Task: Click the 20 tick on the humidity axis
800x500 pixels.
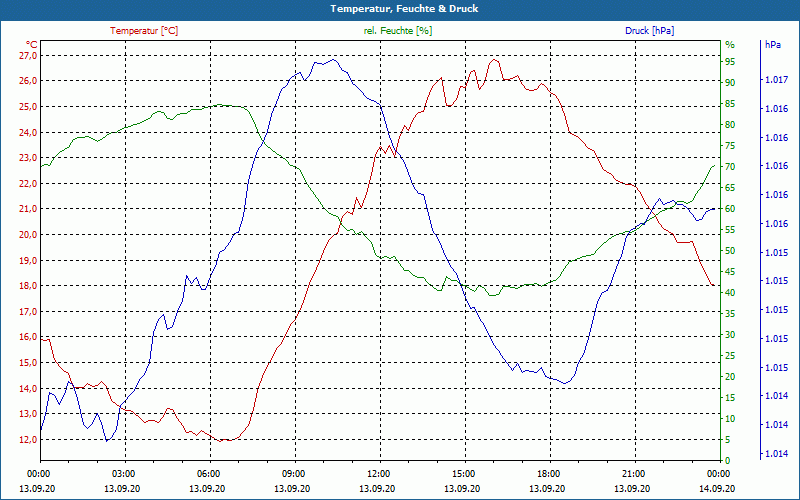Action: coord(730,377)
